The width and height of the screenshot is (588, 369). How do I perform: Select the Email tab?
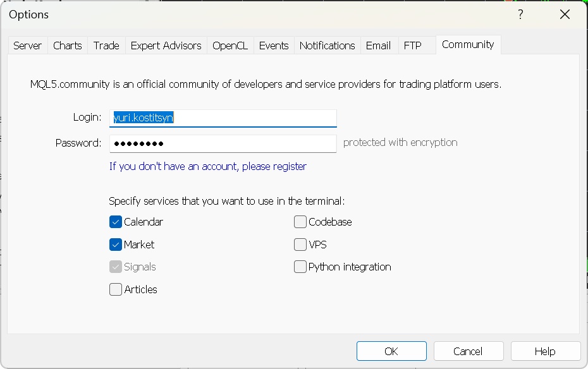click(x=378, y=45)
